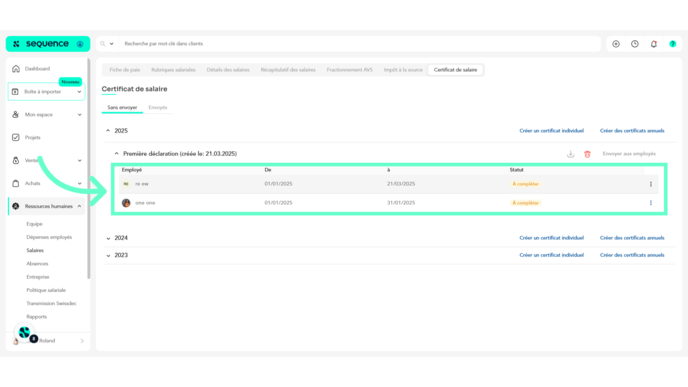
Task: Click Créer des certificats annuels for 2025
Action: pos(632,131)
